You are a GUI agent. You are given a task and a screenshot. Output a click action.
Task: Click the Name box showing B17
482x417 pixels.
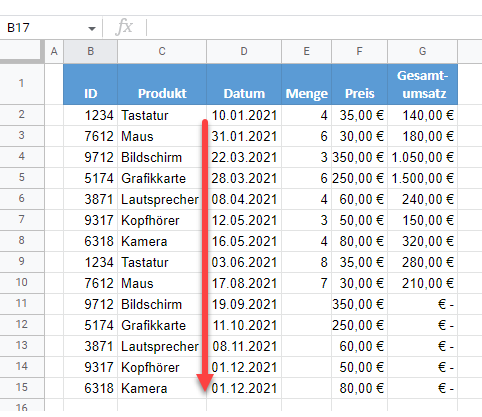50,28
